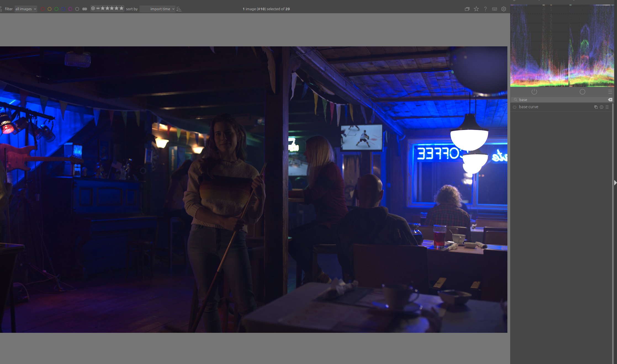
Task: Enable the base curve module
Action: pos(515,107)
